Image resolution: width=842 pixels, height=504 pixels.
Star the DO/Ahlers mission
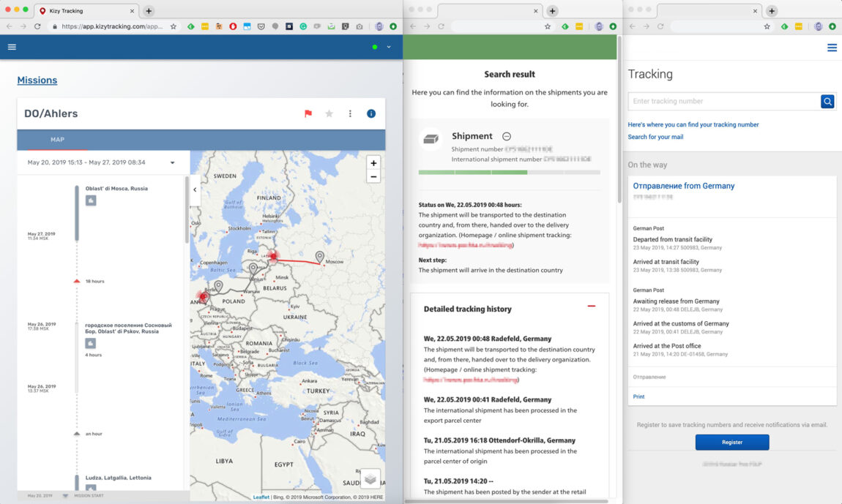[329, 114]
